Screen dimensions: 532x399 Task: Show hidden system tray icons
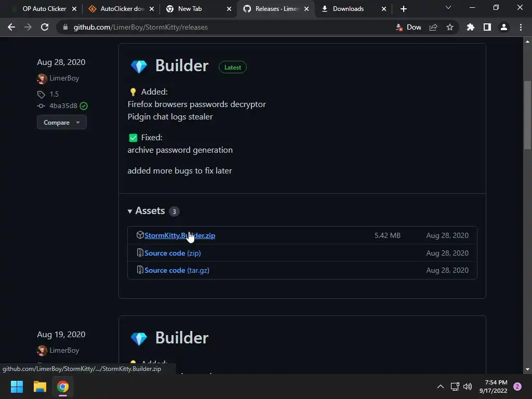click(441, 387)
